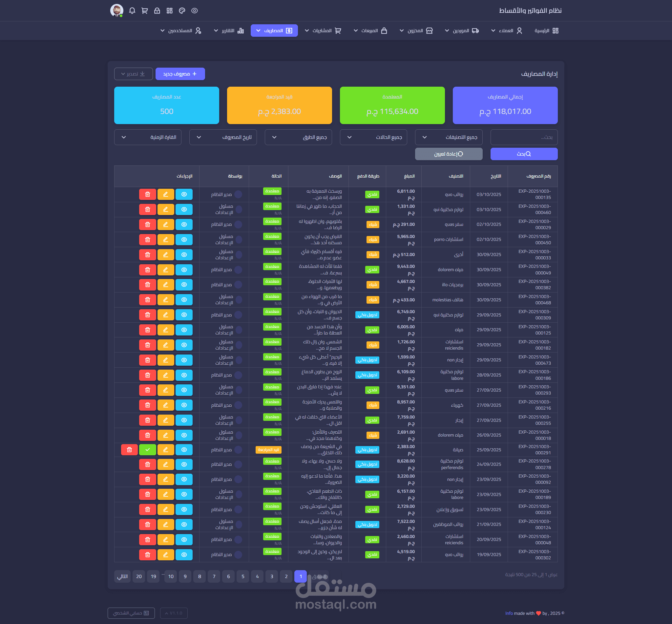Click the lock screen icon
This screenshot has width=672, height=624.
pyautogui.click(x=157, y=11)
